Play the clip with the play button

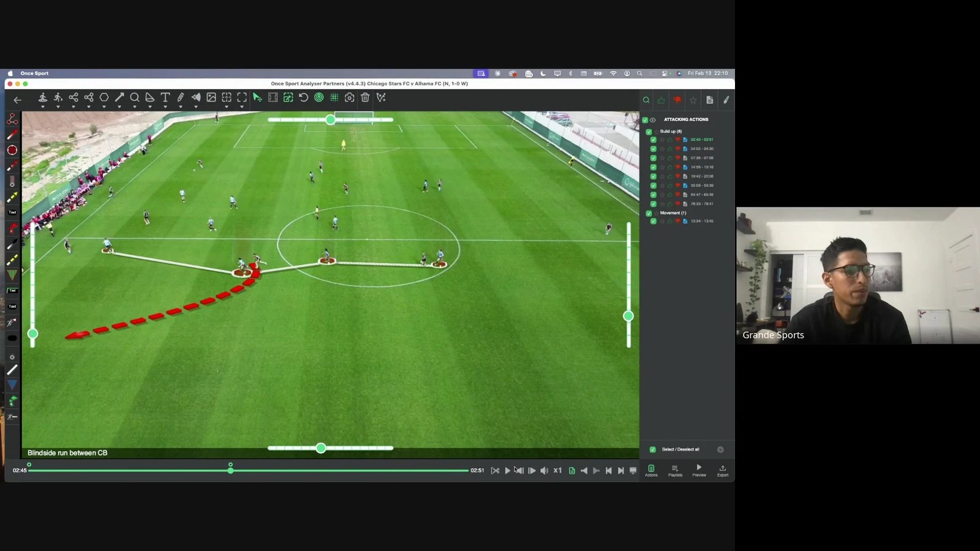click(x=507, y=471)
